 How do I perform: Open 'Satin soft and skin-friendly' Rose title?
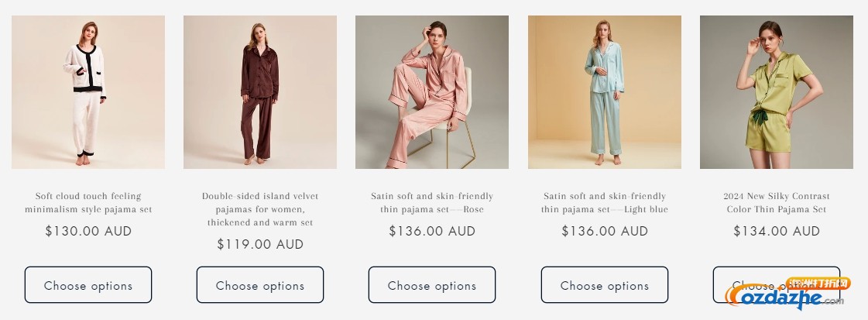tap(432, 203)
